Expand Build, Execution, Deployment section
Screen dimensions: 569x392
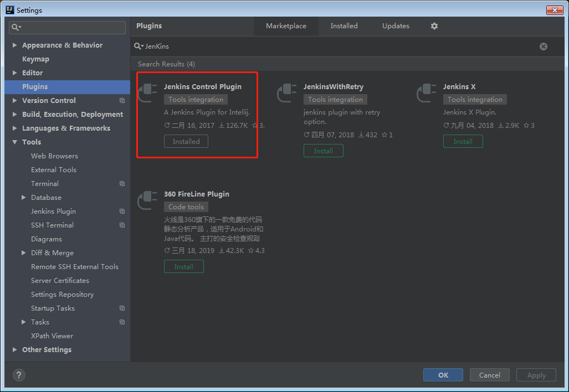point(14,114)
